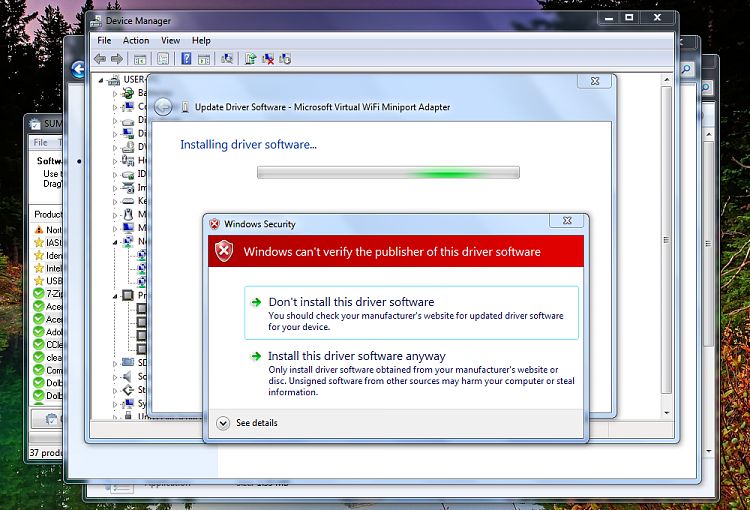Click the Uninstall device icon with red X
750x510 pixels.
click(x=268, y=59)
